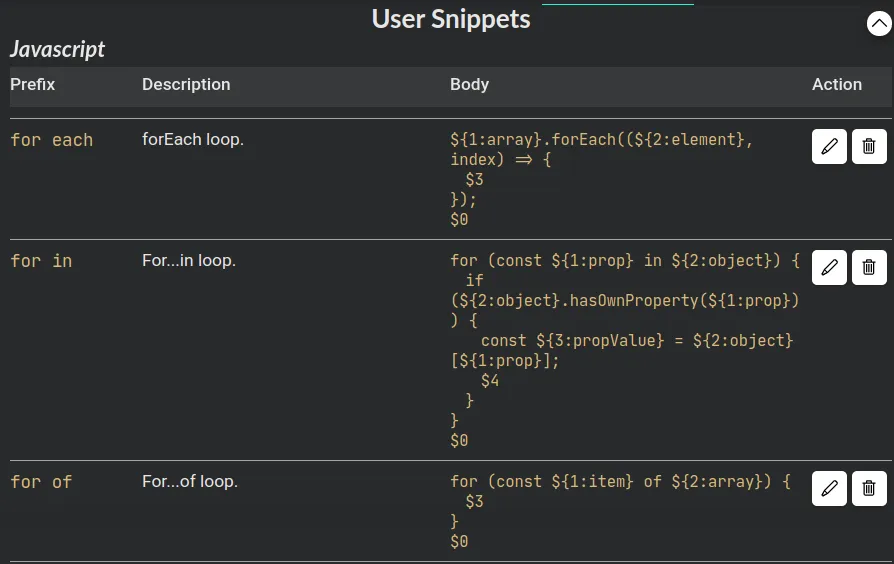
Task: Delete the 'for in' snippet
Action: pyautogui.click(x=869, y=267)
